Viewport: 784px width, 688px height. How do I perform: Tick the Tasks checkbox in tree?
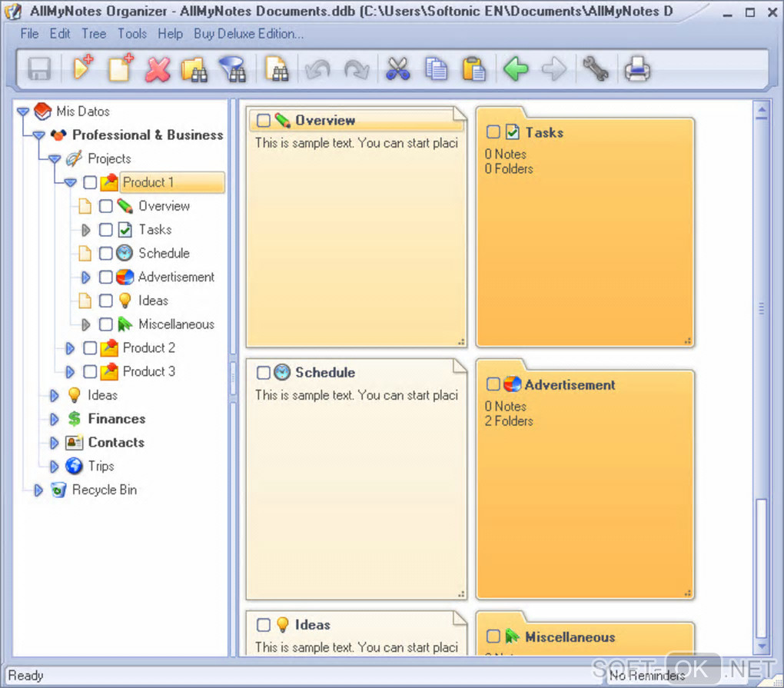[x=105, y=230]
